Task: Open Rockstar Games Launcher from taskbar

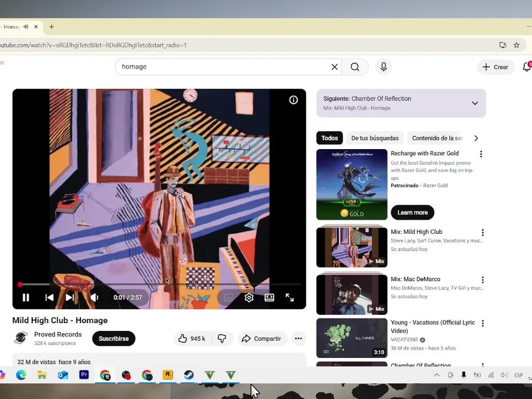Action: coord(168,375)
